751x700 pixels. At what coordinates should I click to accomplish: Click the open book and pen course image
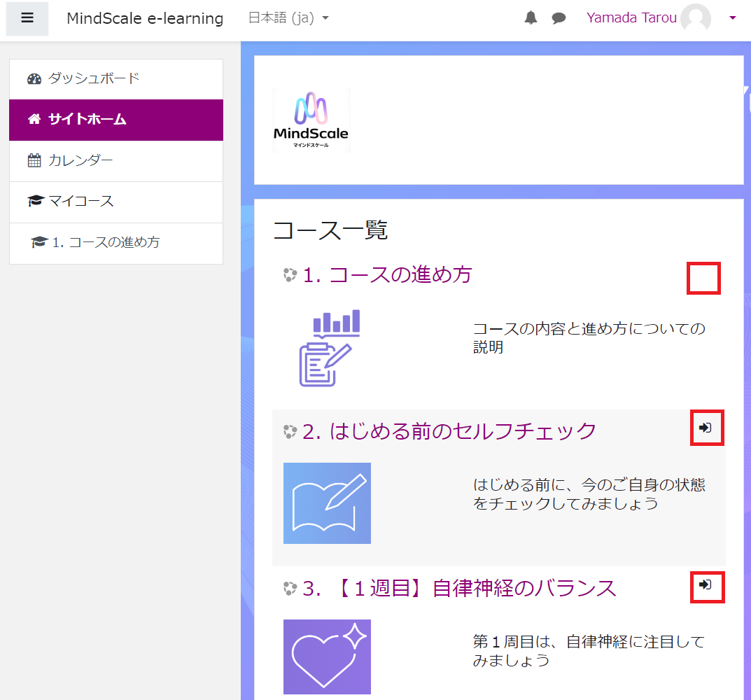(x=327, y=503)
